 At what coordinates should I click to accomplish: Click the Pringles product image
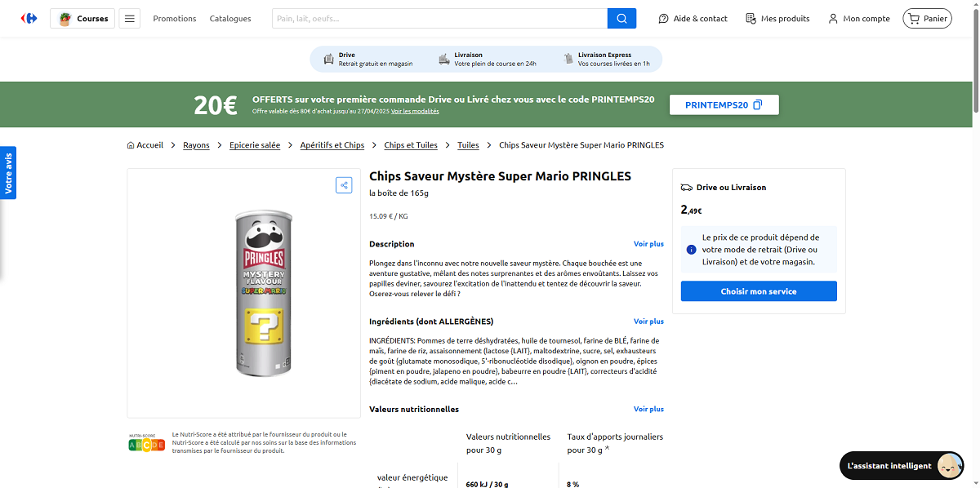point(262,293)
